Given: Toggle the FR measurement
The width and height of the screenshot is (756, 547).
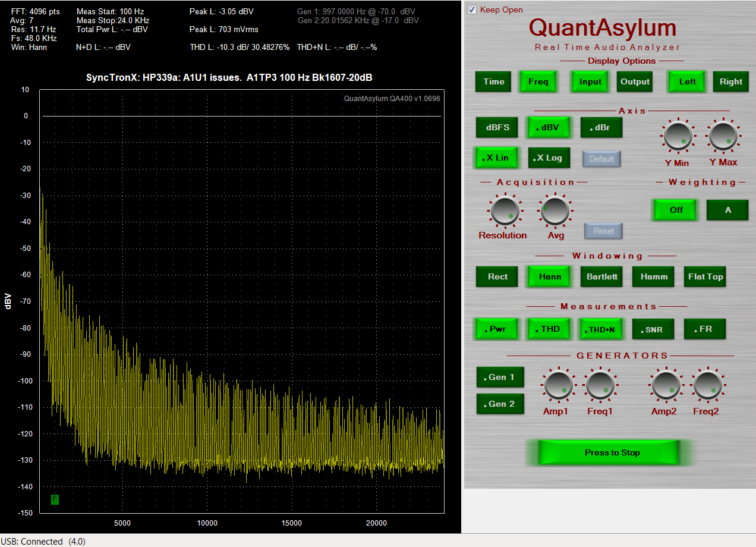Looking at the screenshot, I should (x=705, y=329).
